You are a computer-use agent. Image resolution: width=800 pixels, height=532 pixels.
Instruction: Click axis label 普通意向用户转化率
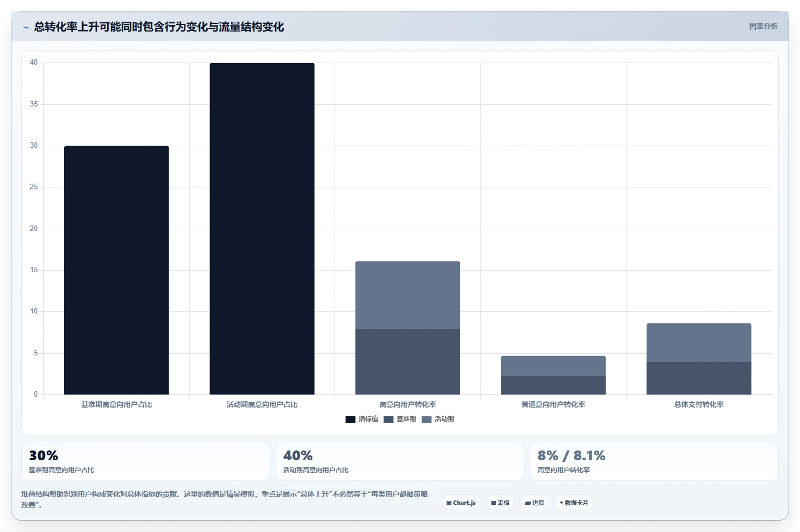pyautogui.click(x=553, y=404)
